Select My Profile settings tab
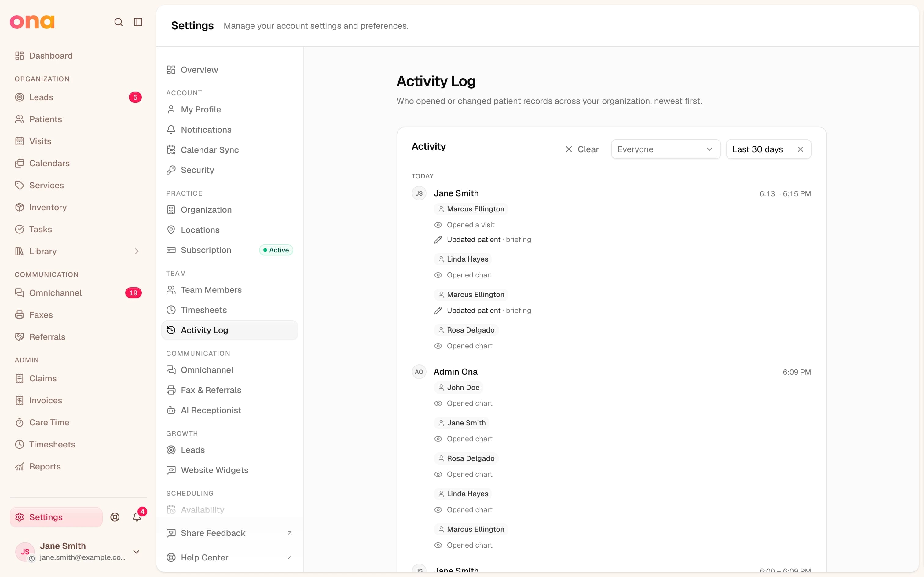 tap(230, 109)
